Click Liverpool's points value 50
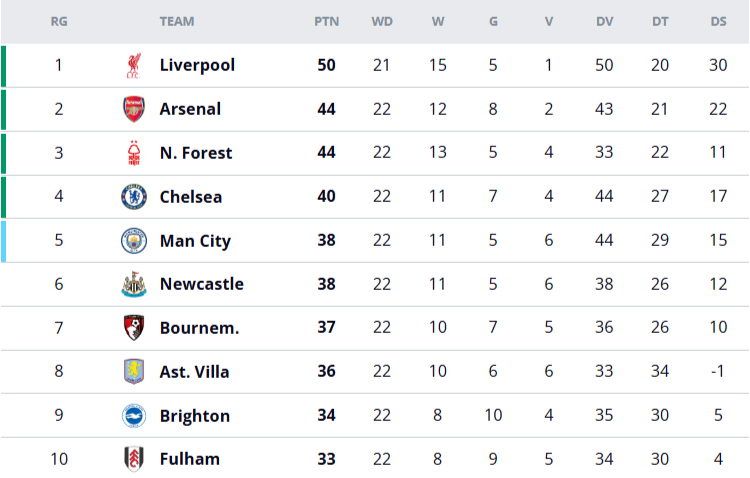The height and width of the screenshot is (478, 750). tap(326, 65)
